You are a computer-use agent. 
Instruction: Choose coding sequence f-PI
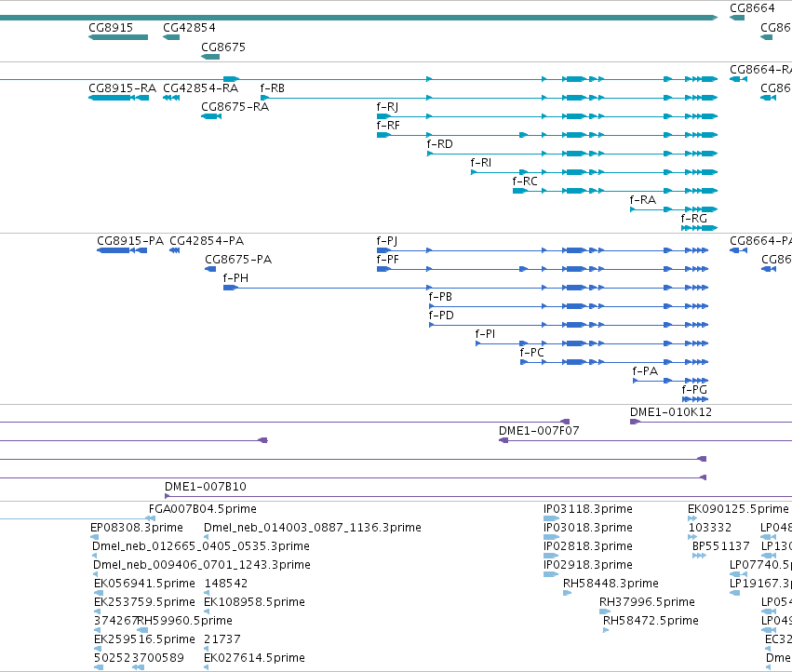[x=592, y=343]
